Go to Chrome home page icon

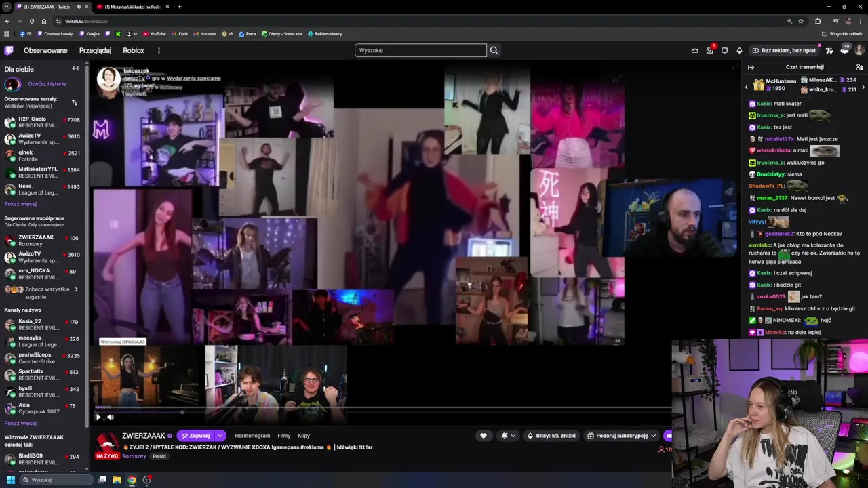click(x=44, y=21)
